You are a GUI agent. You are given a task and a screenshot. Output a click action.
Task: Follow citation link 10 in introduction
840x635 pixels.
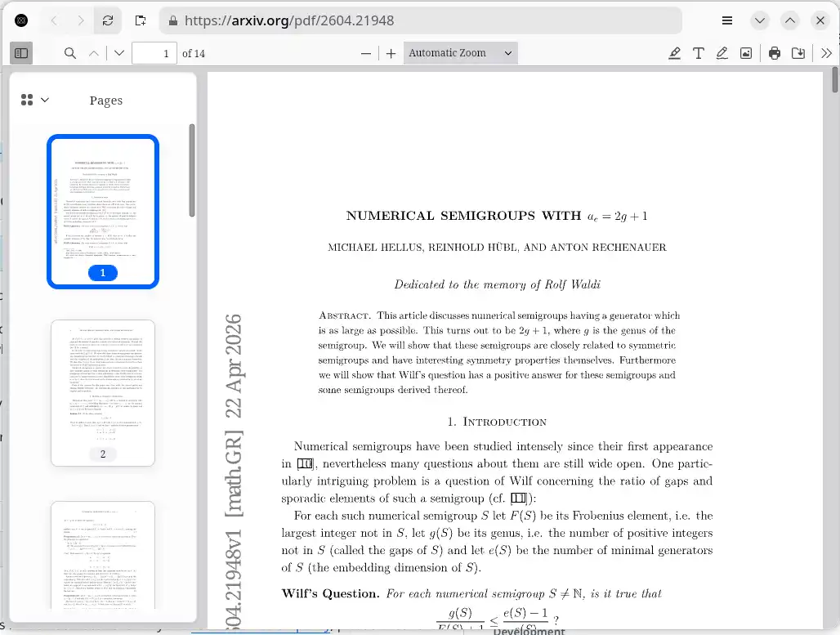pyautogui.click(x=305, y=463)
